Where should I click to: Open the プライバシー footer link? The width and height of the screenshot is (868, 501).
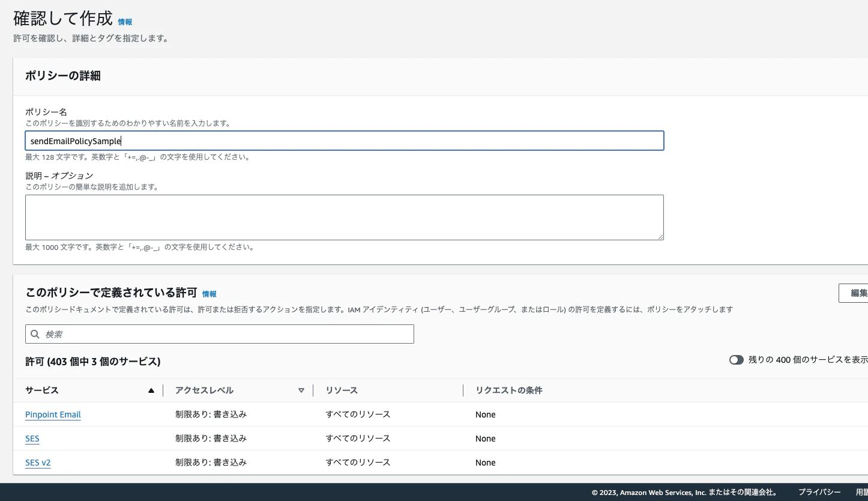point(819,492)
